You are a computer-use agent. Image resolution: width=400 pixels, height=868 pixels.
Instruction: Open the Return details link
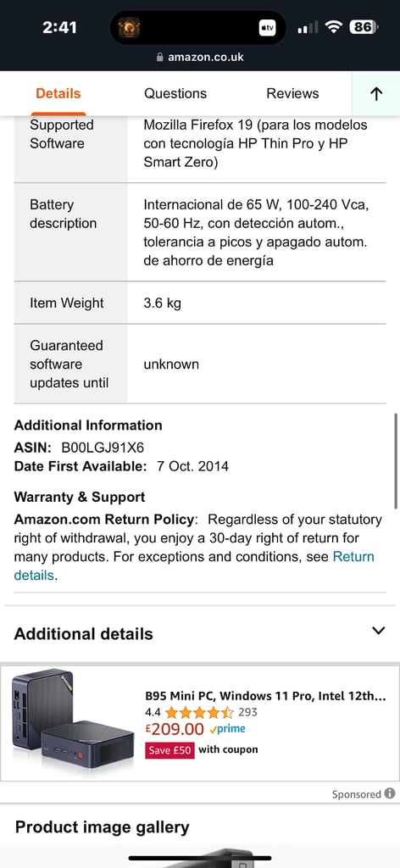(194, 565)
